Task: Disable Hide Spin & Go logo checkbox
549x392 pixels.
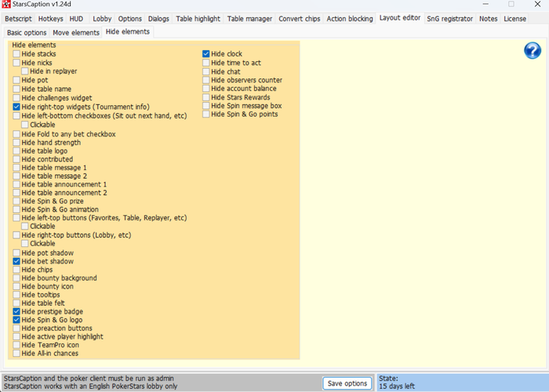Action: [16, 320]
